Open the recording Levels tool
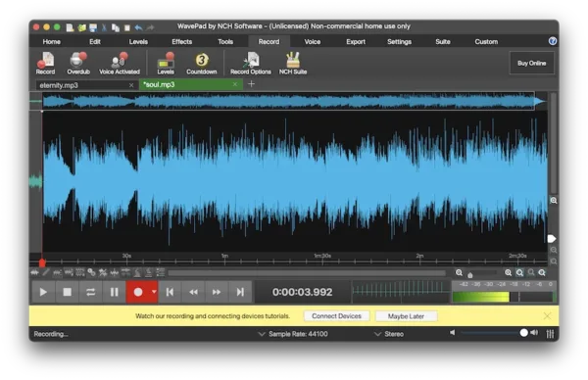 point(166,64)
